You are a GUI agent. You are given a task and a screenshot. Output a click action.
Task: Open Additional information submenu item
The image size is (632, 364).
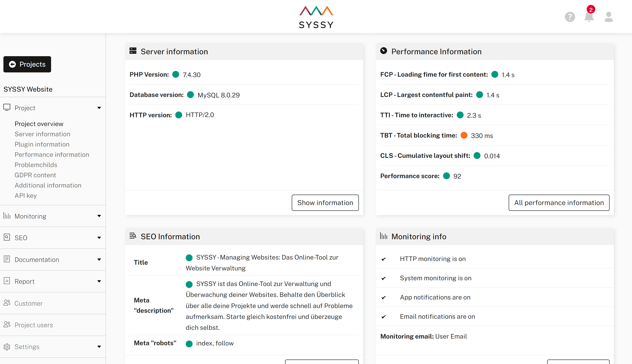click(x=48, y=185)
